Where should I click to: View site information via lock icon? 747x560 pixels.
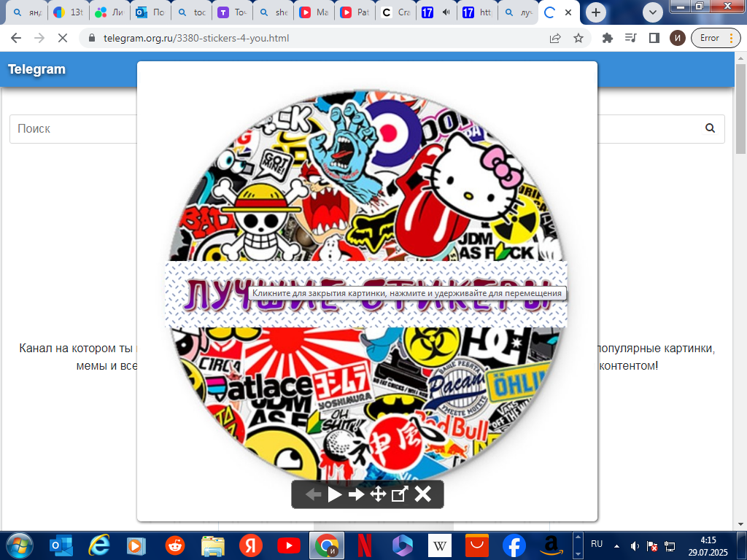(x=93, y=38)
